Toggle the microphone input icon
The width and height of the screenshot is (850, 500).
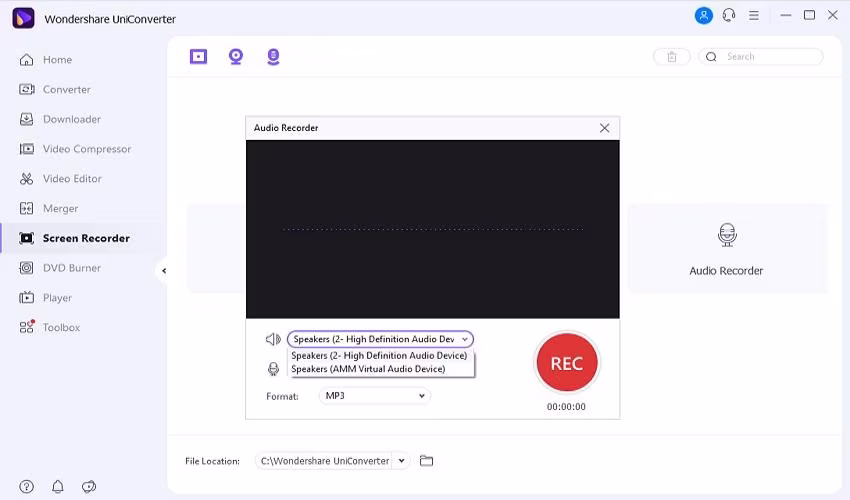point(273,369)
